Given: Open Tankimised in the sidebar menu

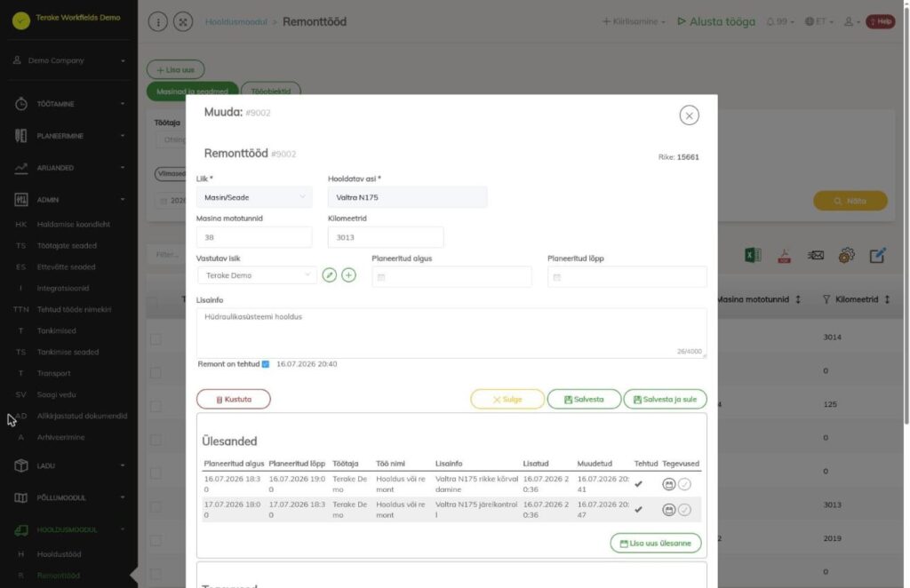Looking at the screenshot, I should (56, 330).
